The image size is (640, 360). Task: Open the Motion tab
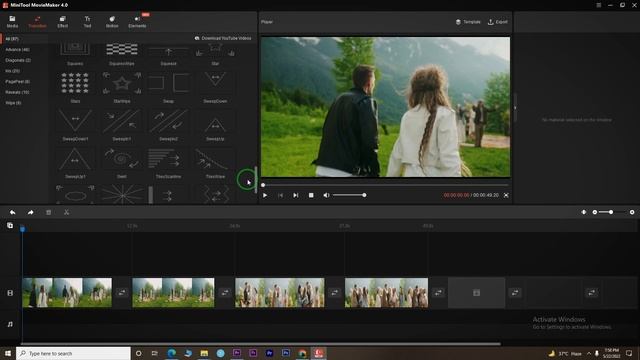pos(112,22)
